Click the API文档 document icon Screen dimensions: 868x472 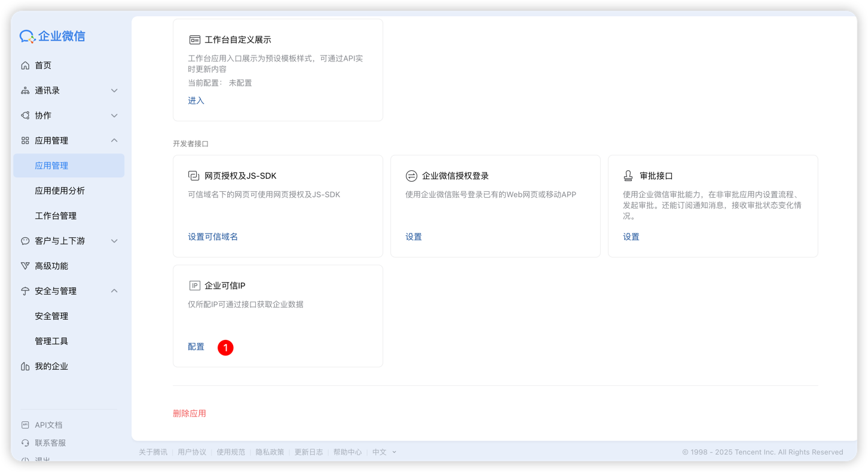pyautogui.click(x=25, y=424)
